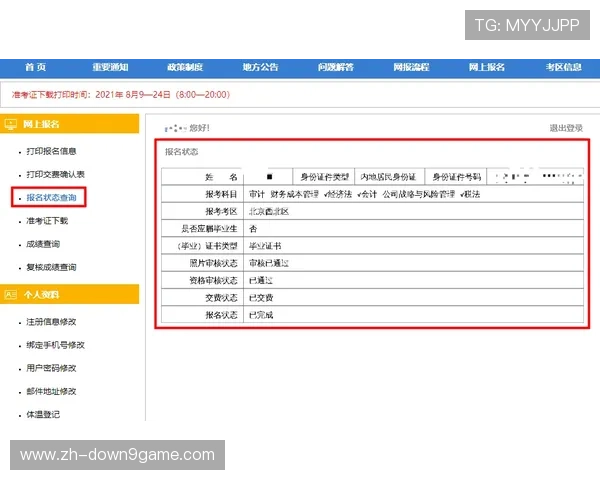Click the ID card icon beside 个人资料
The image size is (600, 480).
pos(11,294)
